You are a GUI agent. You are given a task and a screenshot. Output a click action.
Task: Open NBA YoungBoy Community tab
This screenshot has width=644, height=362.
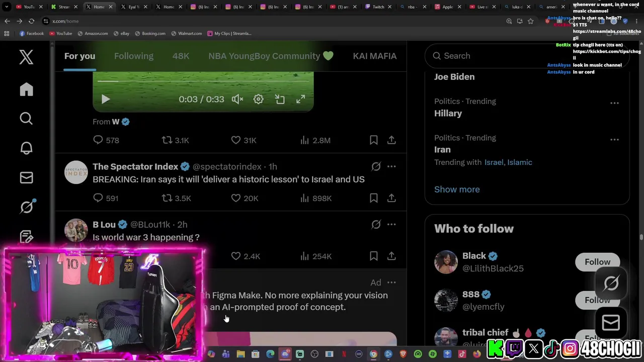[271, 56]
